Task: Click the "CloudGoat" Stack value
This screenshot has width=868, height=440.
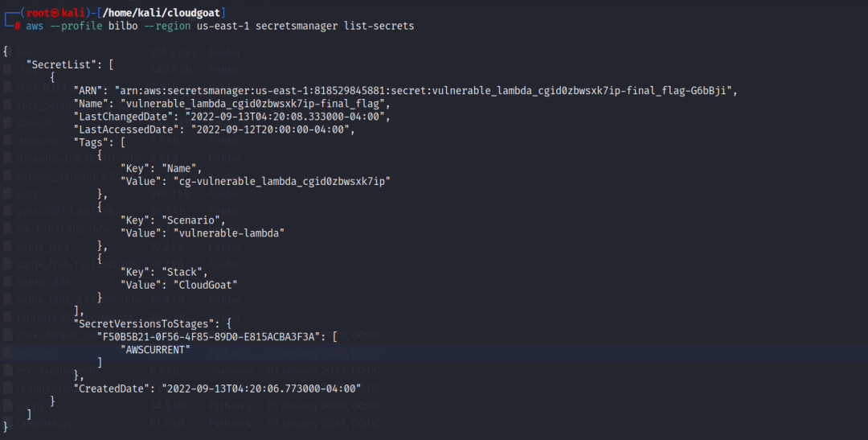Action: tap(203, 285)
